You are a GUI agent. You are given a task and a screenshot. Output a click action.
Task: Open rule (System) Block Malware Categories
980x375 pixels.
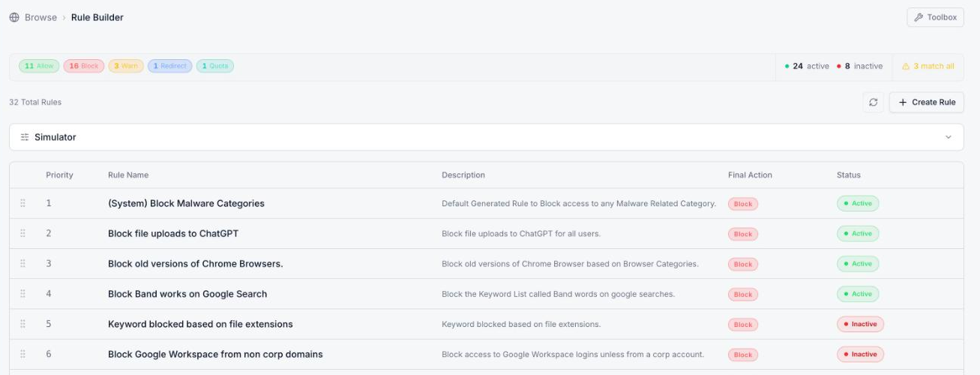pyautogui.click(x=186, y=203)
